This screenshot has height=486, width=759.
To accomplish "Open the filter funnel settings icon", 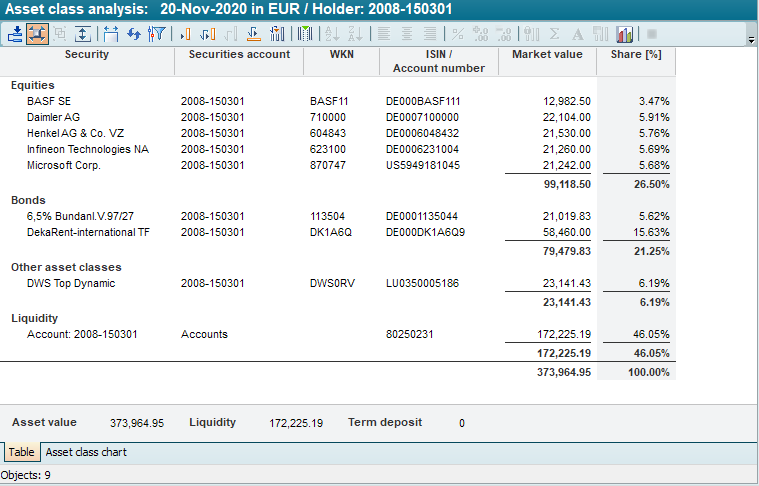I will click(156, 34).
